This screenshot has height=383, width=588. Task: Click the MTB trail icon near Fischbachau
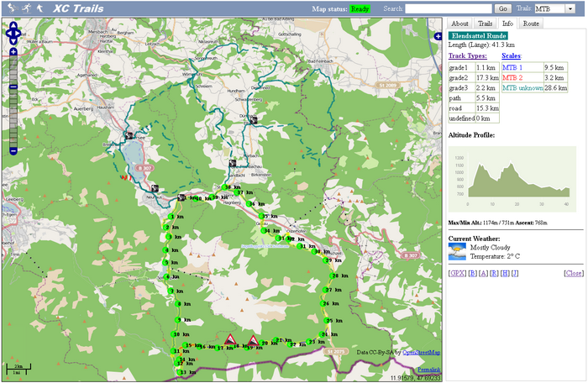pos(233,163)
